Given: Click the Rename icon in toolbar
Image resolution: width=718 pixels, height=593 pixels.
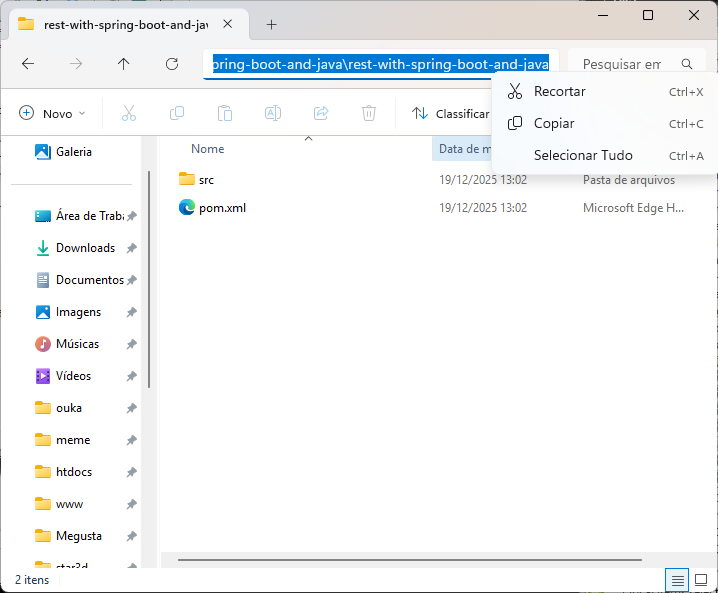Looking at the screenshot, I should tap(272, 113).
